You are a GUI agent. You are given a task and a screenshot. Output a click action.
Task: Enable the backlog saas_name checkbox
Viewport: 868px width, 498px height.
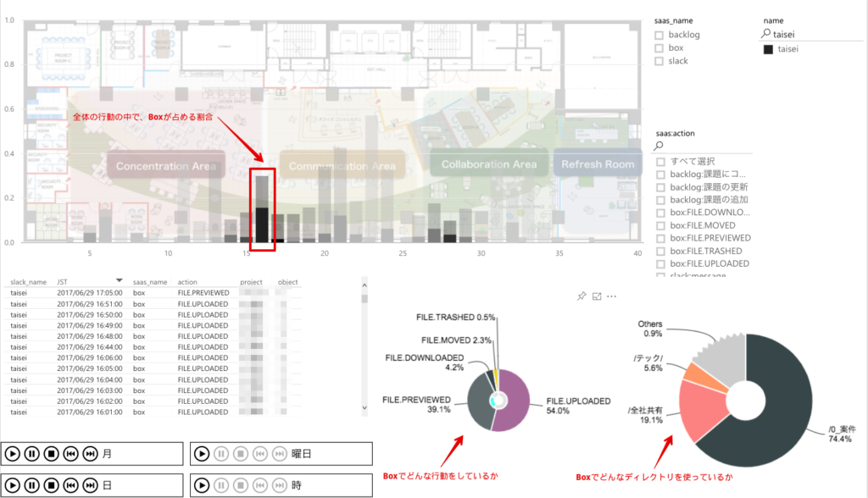coord(659,36)
